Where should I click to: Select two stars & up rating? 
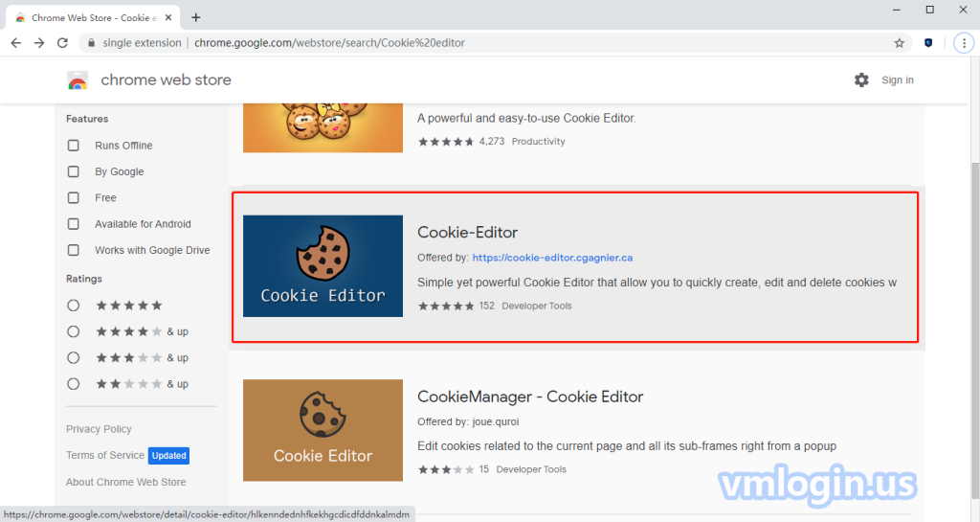(x=74, y=384)
